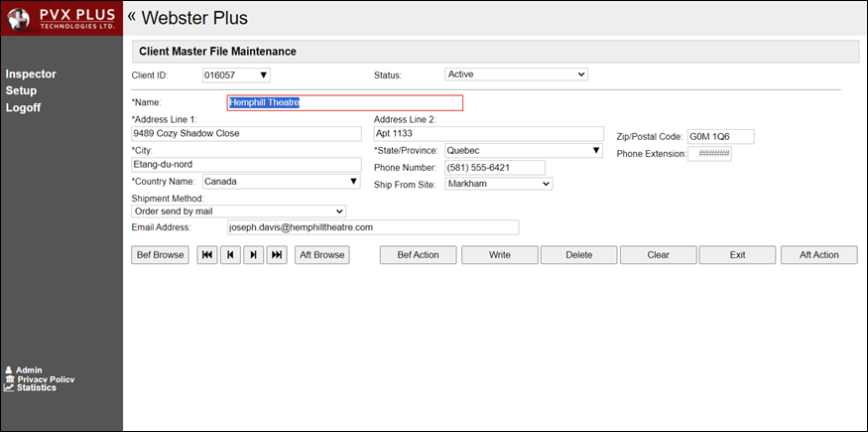Click the Name field with Hemphill Theatre

[345, 103]
